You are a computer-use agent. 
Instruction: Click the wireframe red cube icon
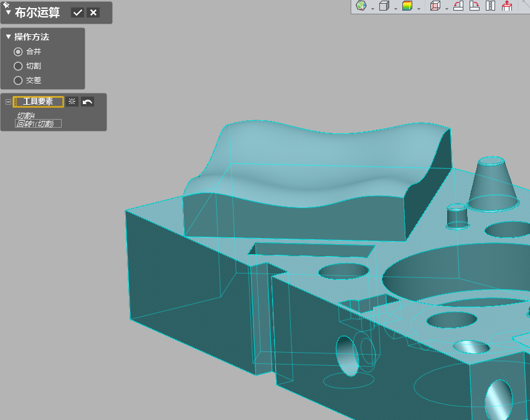[435, 6]
